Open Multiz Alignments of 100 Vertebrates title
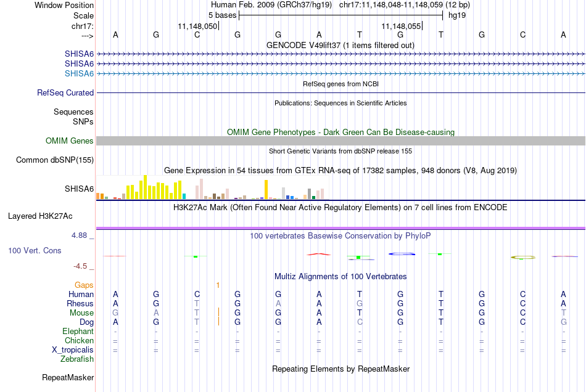The image size is (586, 392). pos(340,277)
